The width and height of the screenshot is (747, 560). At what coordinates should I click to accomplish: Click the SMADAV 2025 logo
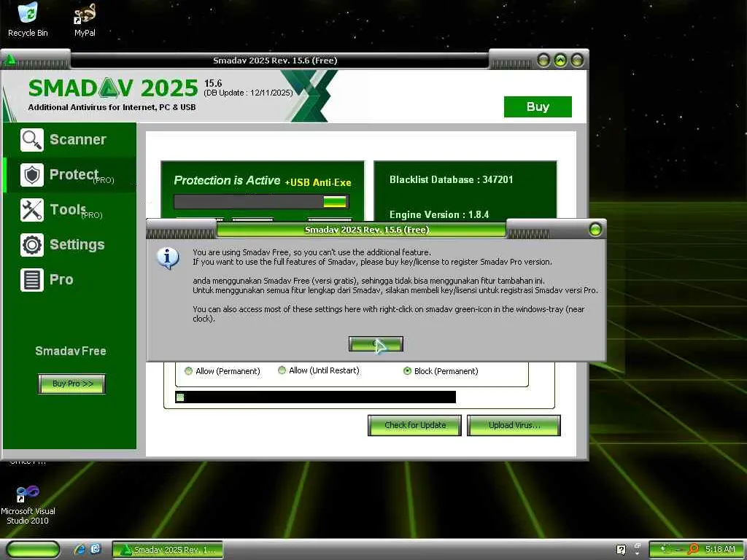pos(113,88)
